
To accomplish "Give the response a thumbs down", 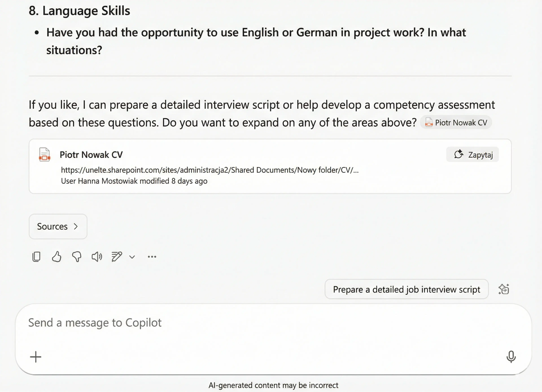I will 77,257.
